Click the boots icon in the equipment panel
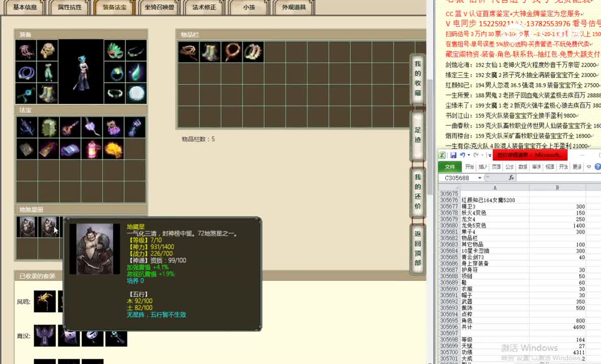Viewport: 601px width, 364px height. pyautogui.click(x=48, y=94)
